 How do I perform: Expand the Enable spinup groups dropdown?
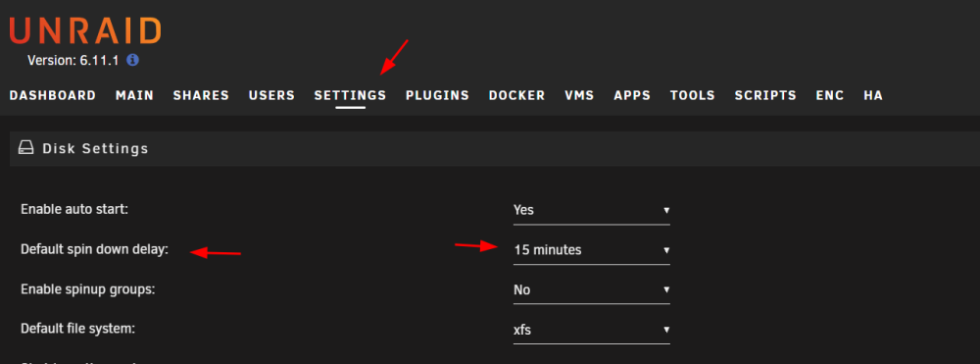[591, 290]
